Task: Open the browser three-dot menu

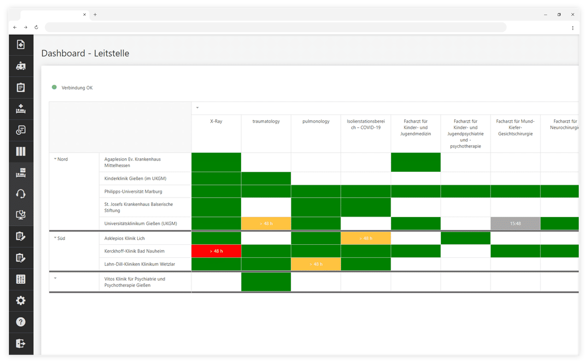Action: pyautogui.click(x=573, y=28)
